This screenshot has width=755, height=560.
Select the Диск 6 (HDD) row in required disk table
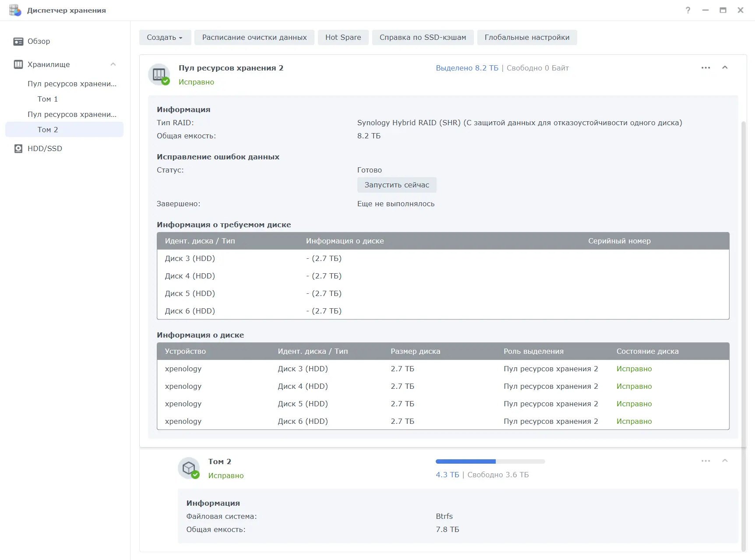[x=443, y=311]
